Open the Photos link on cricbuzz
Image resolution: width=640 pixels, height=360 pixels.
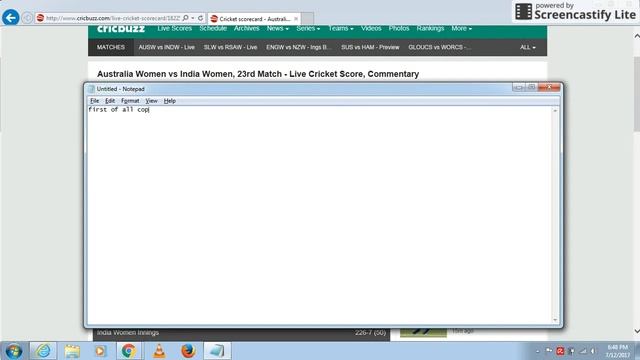(399, 29)
